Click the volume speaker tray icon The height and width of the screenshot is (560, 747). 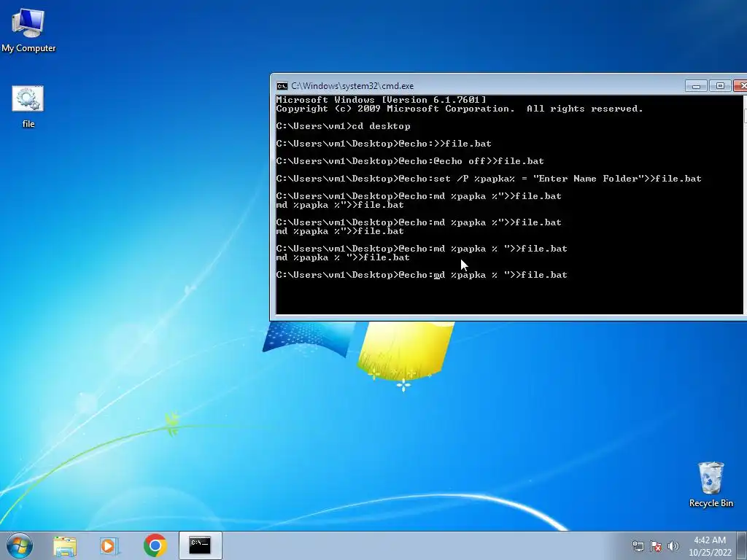click(673, 546)
